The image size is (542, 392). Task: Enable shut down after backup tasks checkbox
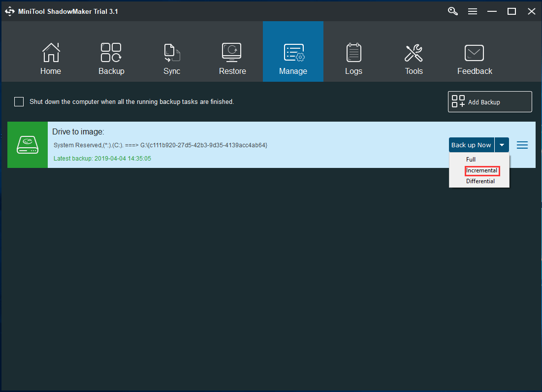click(x=19, y=101)
